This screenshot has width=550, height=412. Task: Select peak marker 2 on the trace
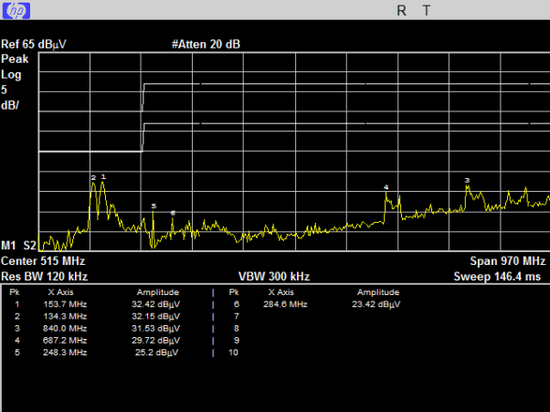pyautogui.click(x=93, y=178)
